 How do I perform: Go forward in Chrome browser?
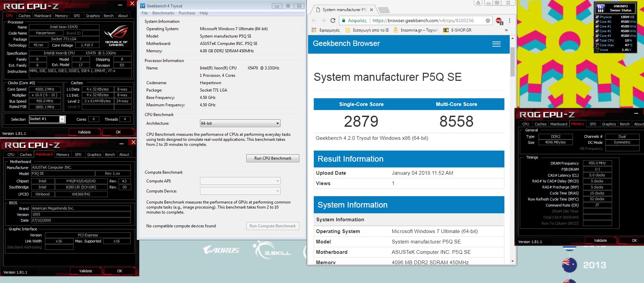(x=323, y=20)
